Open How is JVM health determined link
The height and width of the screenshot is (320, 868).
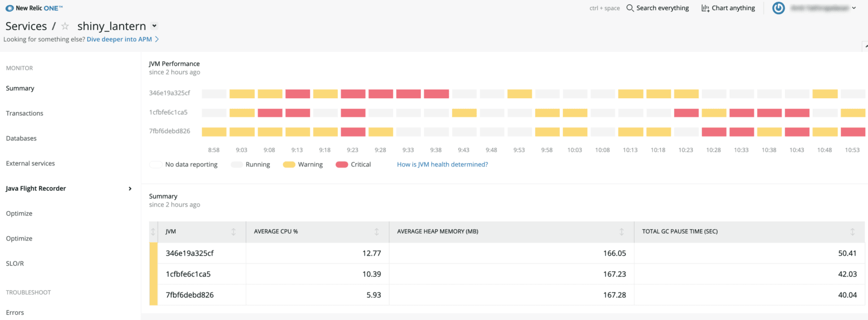pyautogui.click(x=442, y=164)
